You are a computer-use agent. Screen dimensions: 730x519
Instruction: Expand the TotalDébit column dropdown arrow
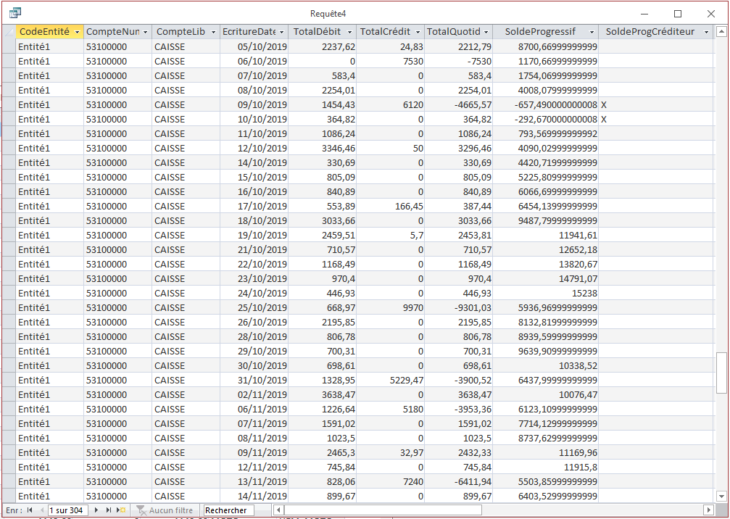tap(350, 32)
